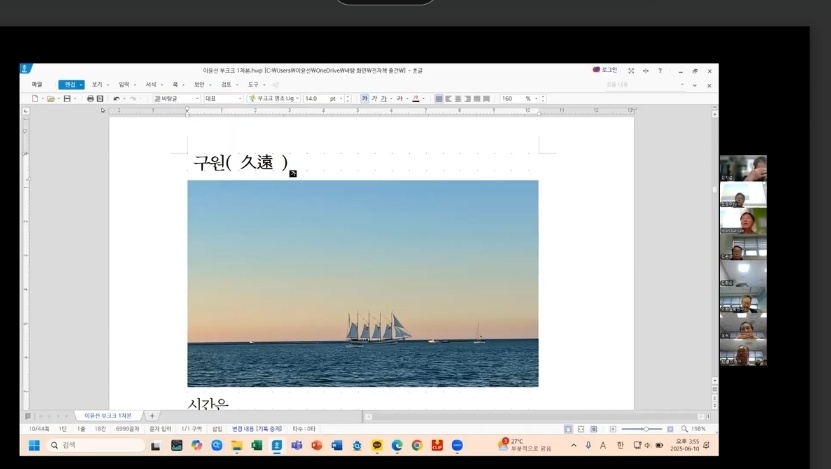Viewport: 831px width, 469px height.
Task: Add a new document tab with plus button
Action: (x=152, y=415)
